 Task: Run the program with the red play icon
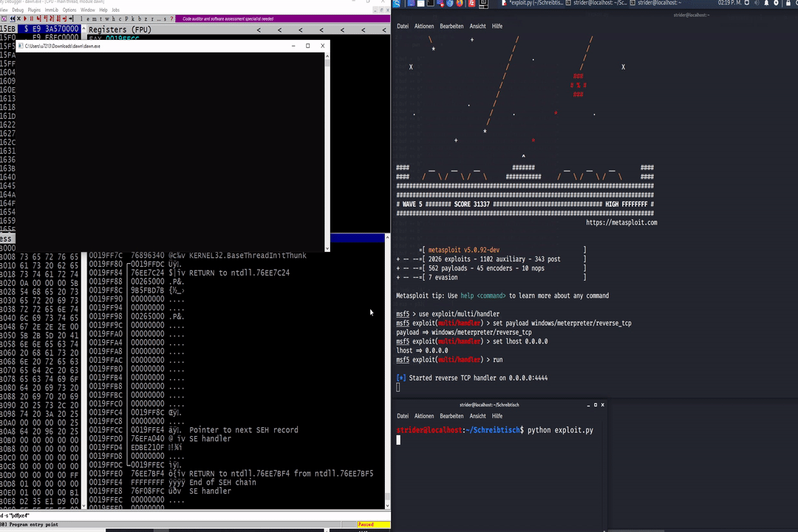(x=25, y=18)
